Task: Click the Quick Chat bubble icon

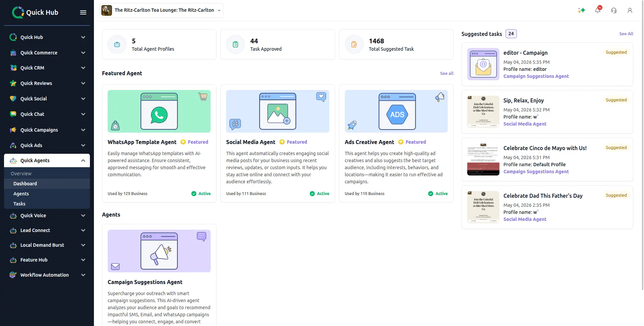Action: [x=13, y=114]
